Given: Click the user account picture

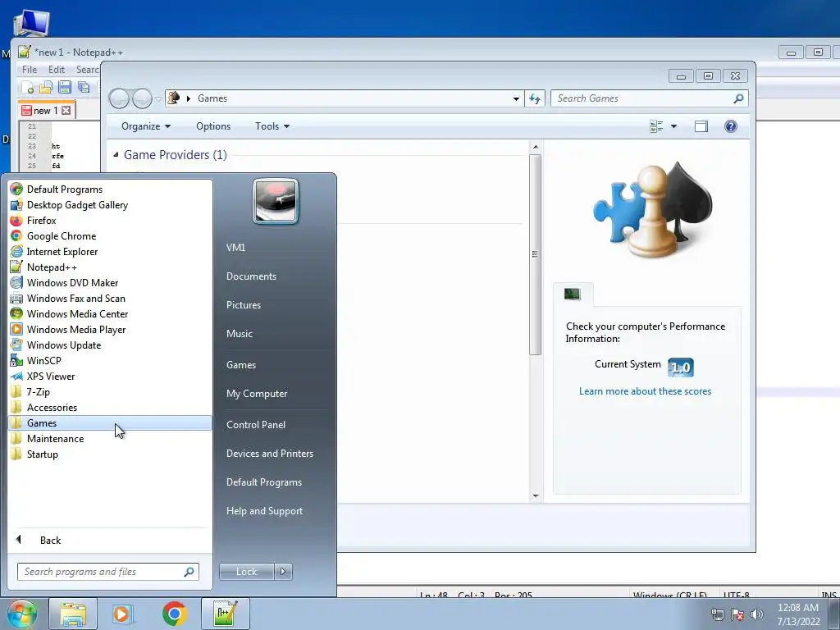Looking at the screenshot, I should pos(276,201).
